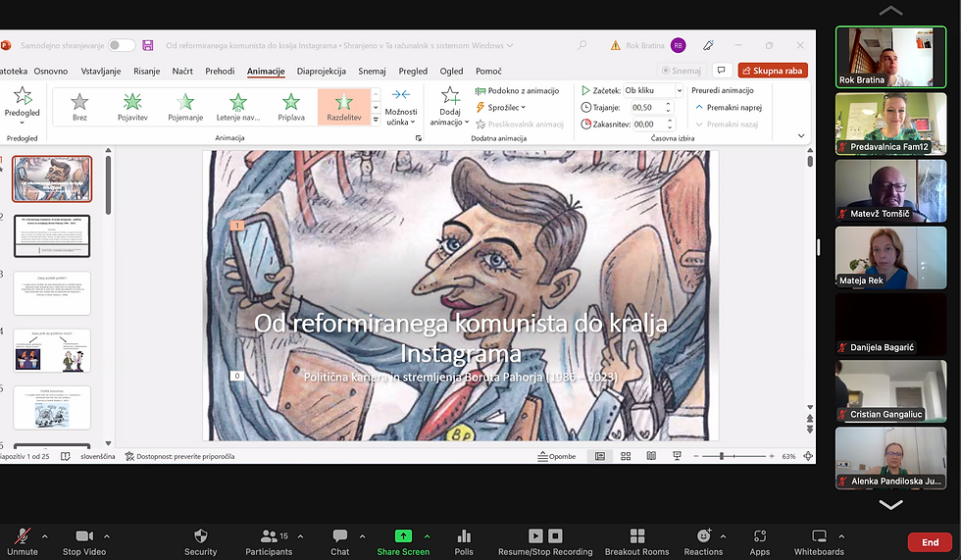
Task: Open Breakout Rooms
Action: [636, 541]
